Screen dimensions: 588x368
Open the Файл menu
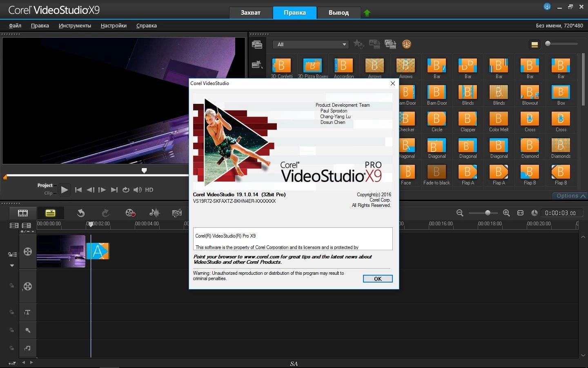click(15, 25)
